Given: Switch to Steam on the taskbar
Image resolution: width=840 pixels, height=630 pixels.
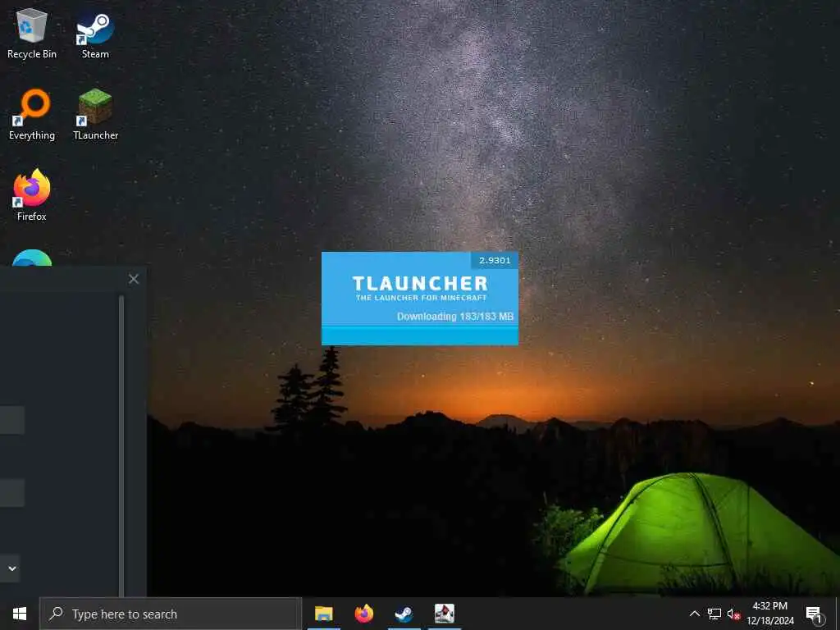Looking at the screenshot, I should (x=404, y=614).
